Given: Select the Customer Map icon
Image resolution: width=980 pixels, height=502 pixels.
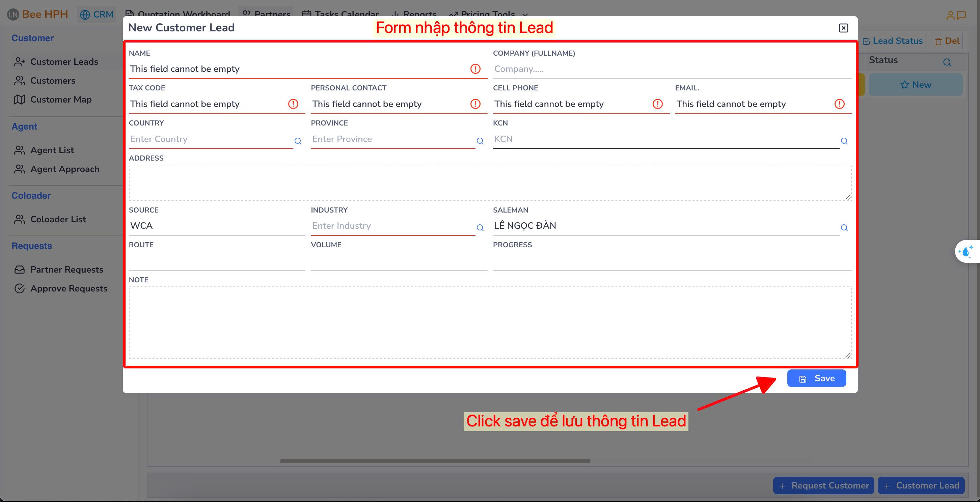Looking at the screenshot, I should pyautogui.click(x=20, y=100).
